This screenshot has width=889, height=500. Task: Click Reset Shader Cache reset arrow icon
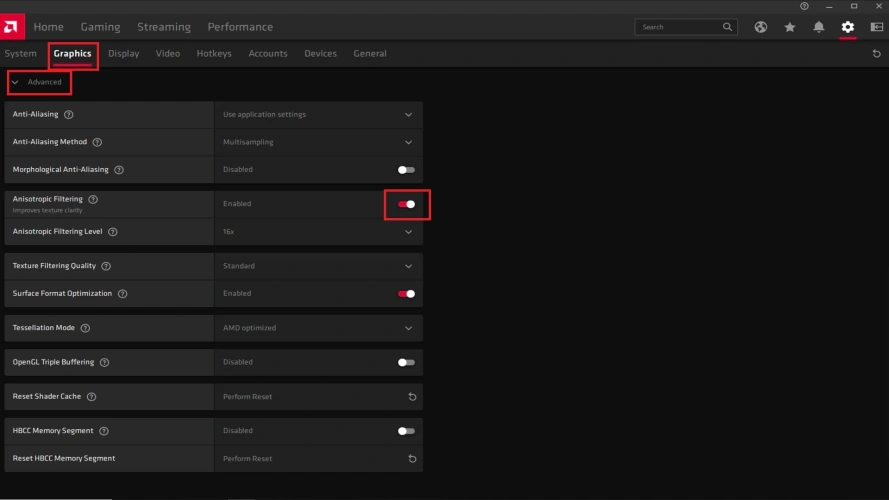(x=411, y=397)
